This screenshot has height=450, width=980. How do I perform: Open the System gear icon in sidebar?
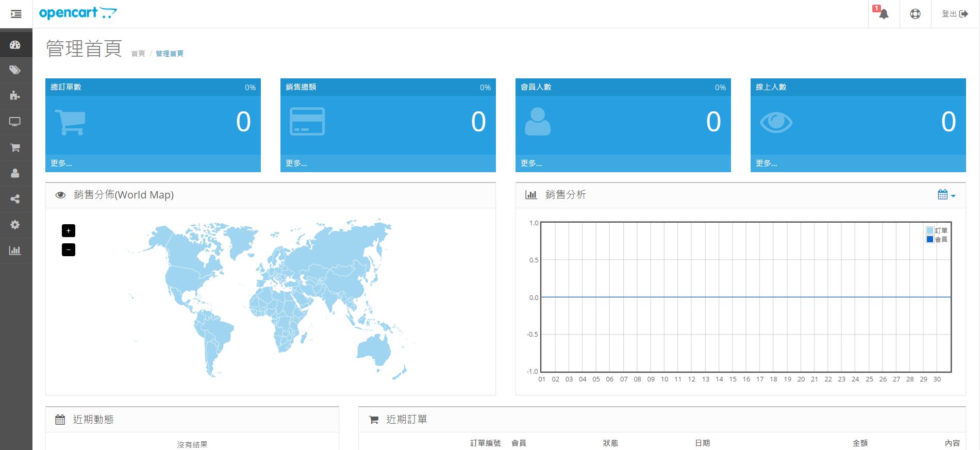pos(15,225)
